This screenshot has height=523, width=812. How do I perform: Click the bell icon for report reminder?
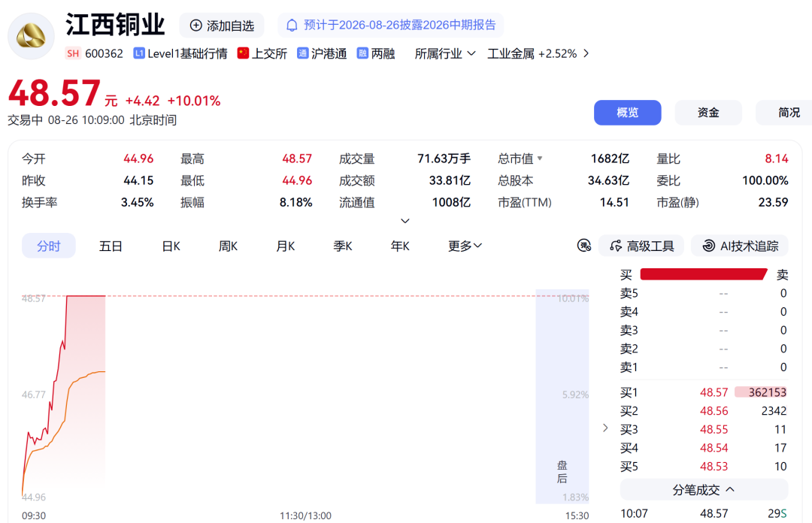point(292,26)
